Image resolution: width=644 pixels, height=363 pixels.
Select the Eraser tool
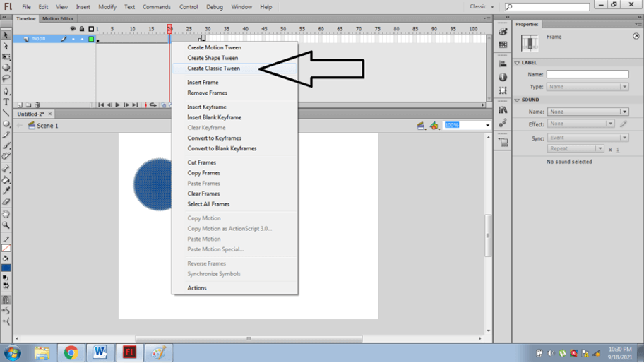click(6, 201)
